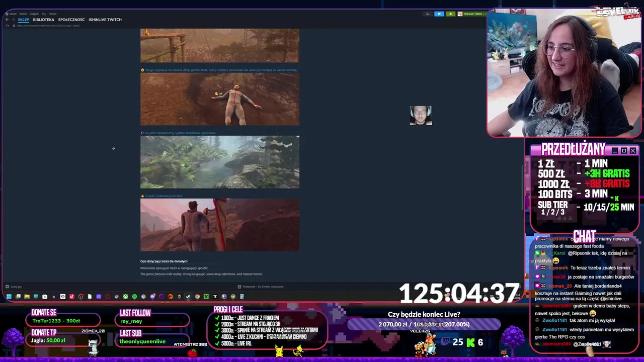Open the green notifications bell
This screenshot has width=644, height=362.
pos(451,14)
